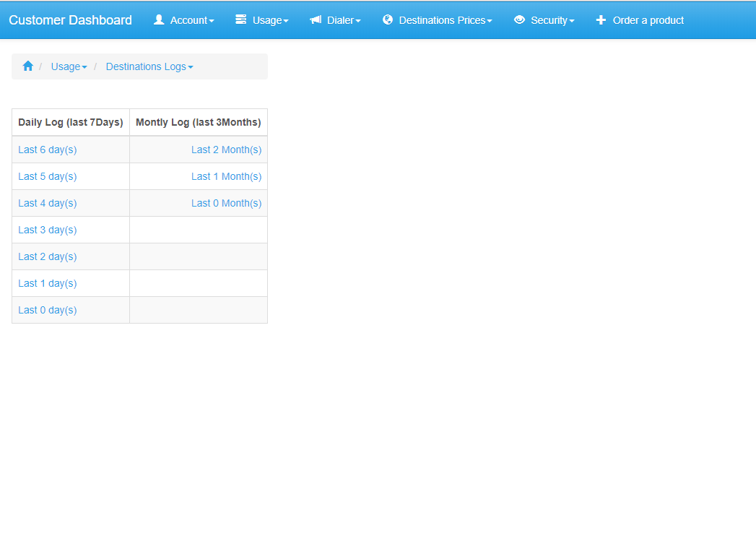
Task: Expand the Usage breadcrumb dropdown
Action: (x=69, y=66)
